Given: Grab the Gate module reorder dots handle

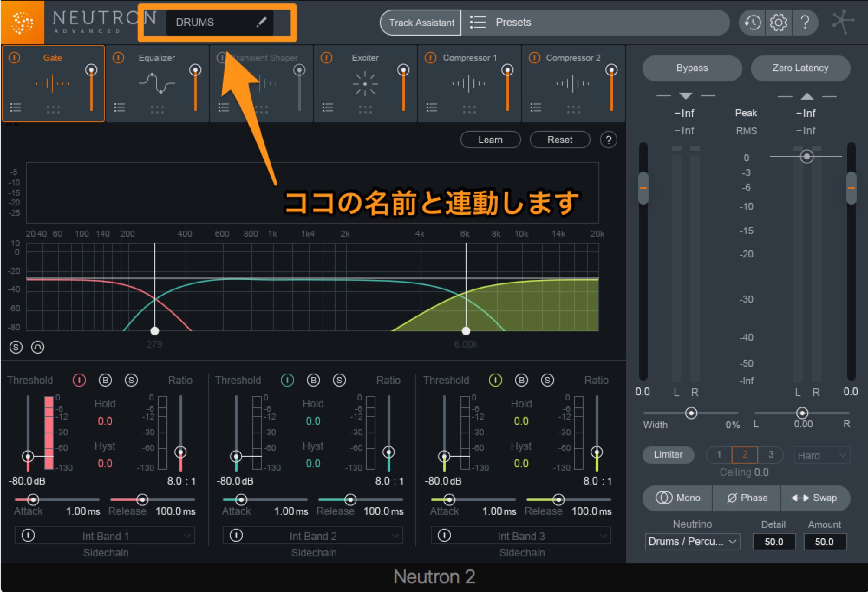Looking at the screenshot, I should pos(53,110).
